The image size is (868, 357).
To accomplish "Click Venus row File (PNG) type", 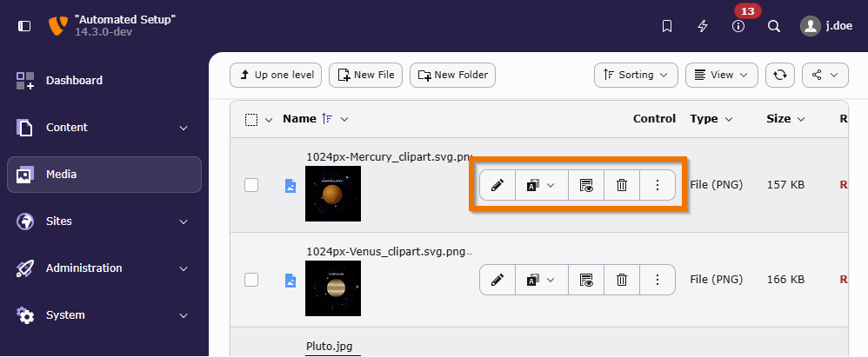I will [717, 280].
